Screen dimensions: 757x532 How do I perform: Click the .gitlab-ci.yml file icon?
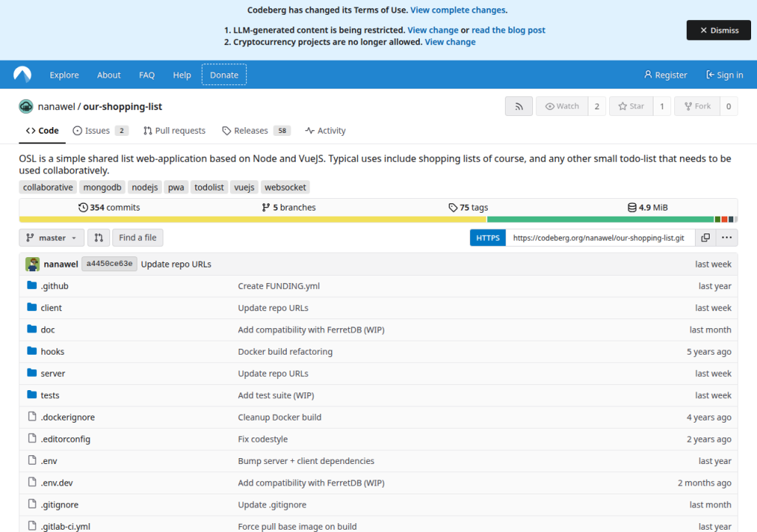32,526
